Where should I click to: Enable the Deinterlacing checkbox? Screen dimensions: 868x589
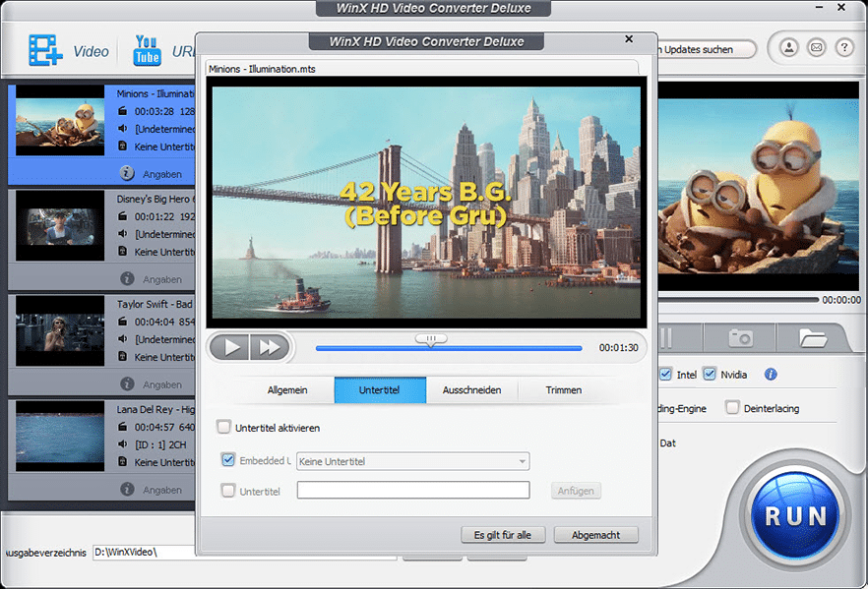click(732, 408)
